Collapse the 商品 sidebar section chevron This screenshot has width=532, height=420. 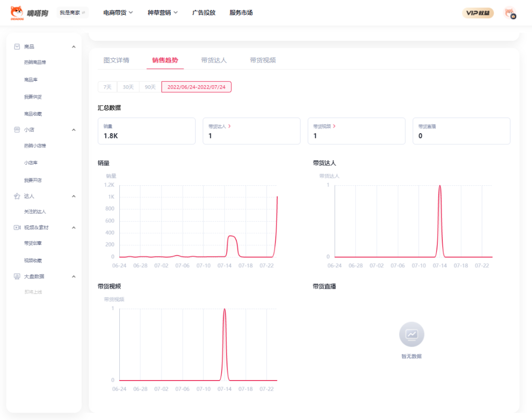coord(74,47)
